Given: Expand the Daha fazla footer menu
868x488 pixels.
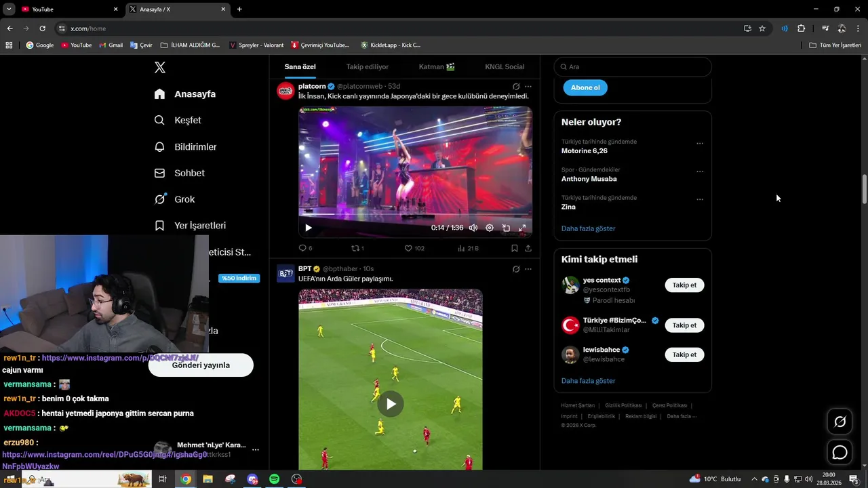Looking at the screenshot, I should [682, 416].
